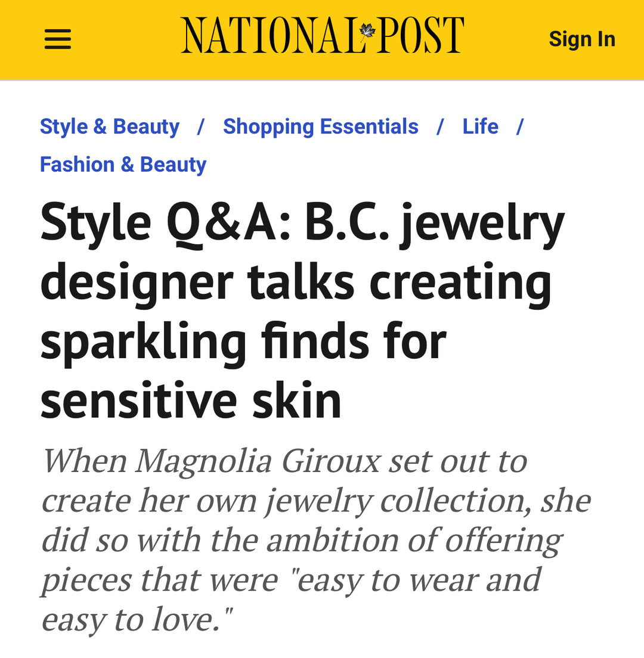Image resolution: width=644 pixels, height=658 pixels.
Task: Click the slash separator after Shopping Essentials
Action: [x=440, y=127]
